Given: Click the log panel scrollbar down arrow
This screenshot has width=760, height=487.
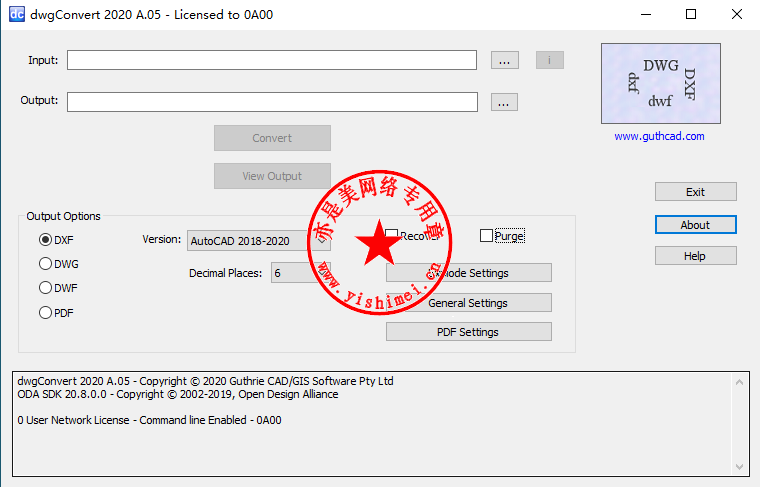Looking at the screenshot, I should click(738, 465).
